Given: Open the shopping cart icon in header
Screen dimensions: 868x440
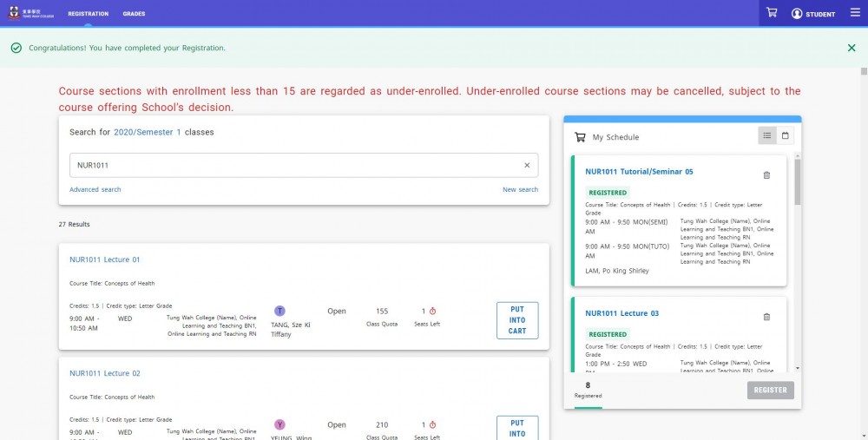Looking at the screenshot, I should (x=771, y=13).
